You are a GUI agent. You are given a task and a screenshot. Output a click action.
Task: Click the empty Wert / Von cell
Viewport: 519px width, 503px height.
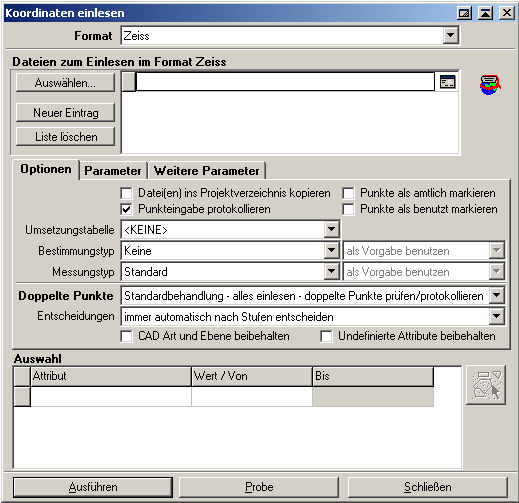tap(252, 397)
